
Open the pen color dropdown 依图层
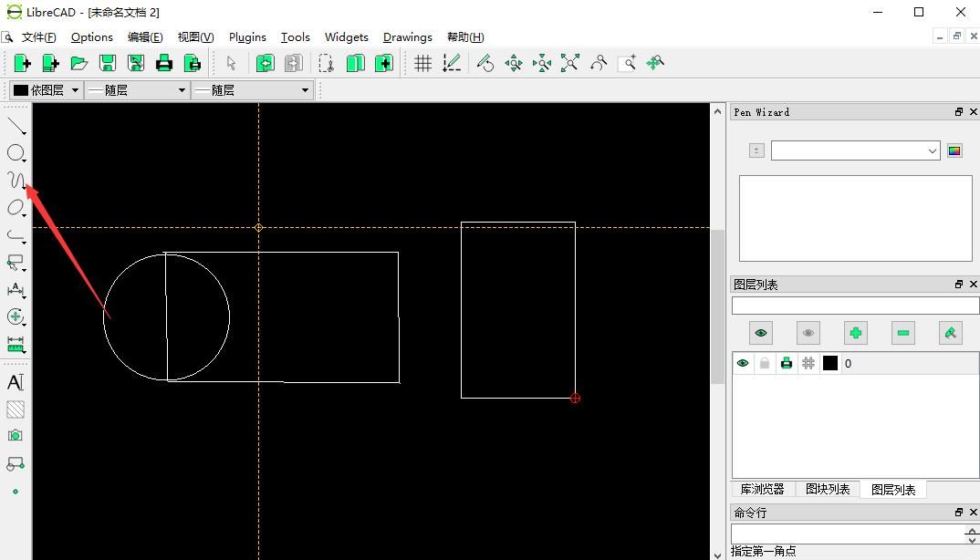tap(46, 90)
